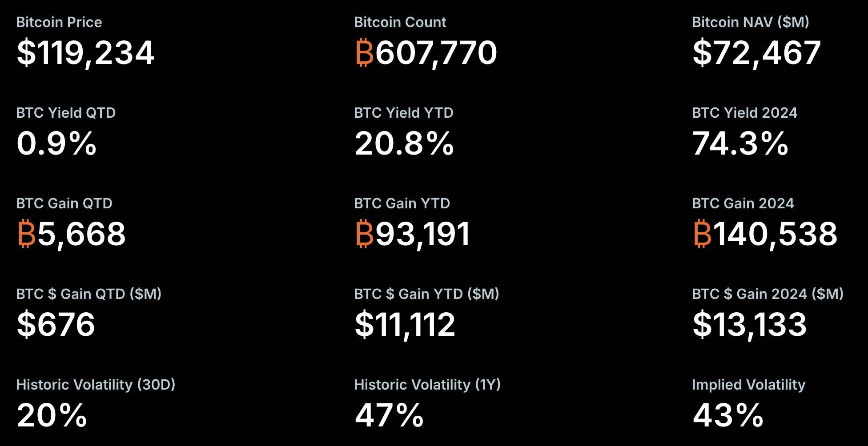Click the BTC Yield QTD label
The width and height of the screenshot is (868, 446).
(x=66, y=113)
